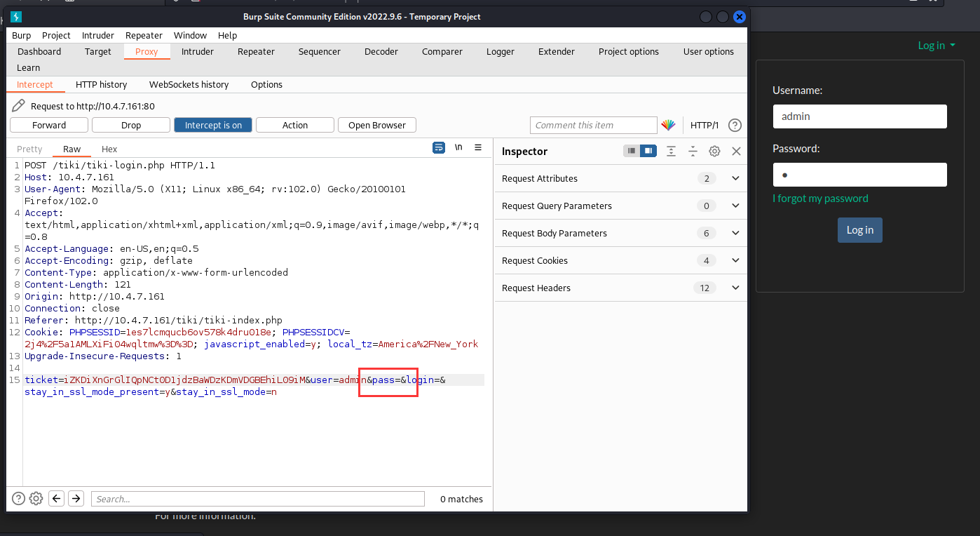
Task: Open the Learn tab
Action: [x=29, y=67]
